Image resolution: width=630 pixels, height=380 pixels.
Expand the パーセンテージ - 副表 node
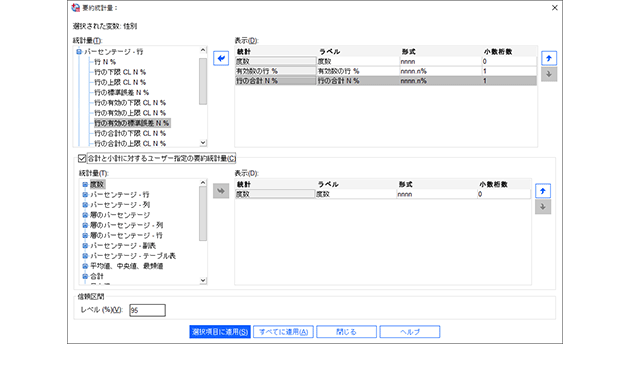85,245
